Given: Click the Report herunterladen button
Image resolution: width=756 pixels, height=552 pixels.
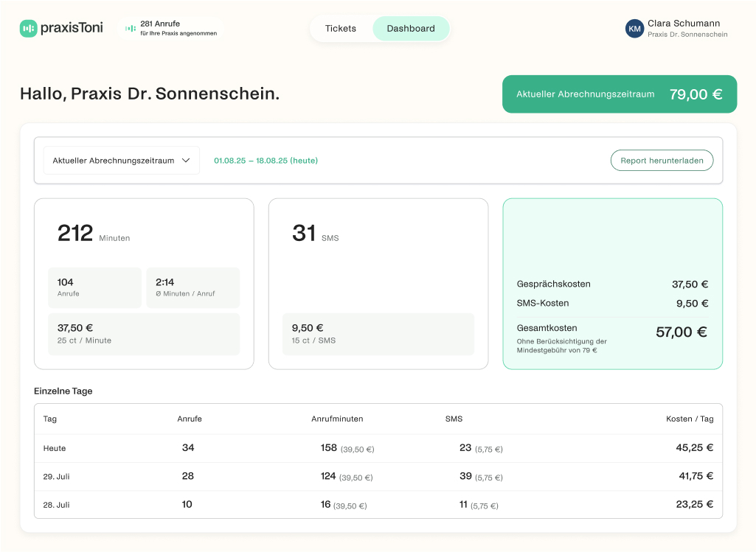Looking at the screenshot, I should pyautogui.click(x=662, y=160).
